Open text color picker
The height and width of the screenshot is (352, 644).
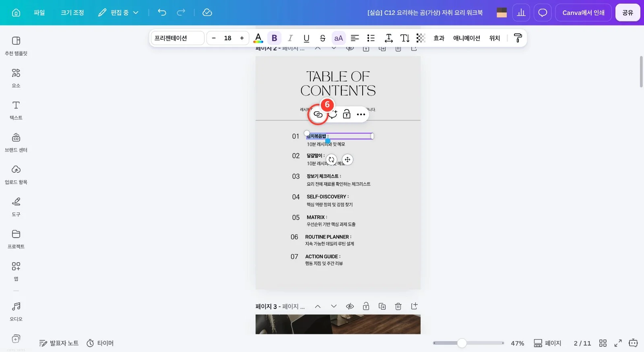click(258, 38)
